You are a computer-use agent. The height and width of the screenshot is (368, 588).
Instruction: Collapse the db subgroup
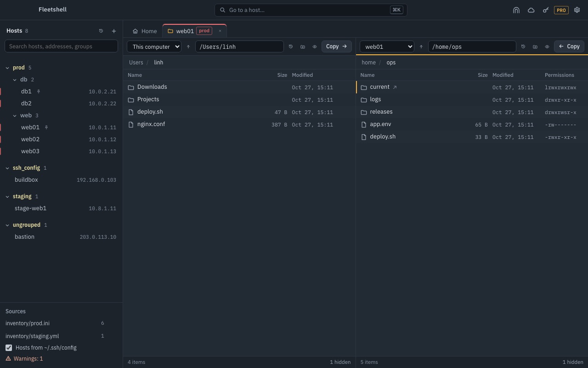coord(15,80)
